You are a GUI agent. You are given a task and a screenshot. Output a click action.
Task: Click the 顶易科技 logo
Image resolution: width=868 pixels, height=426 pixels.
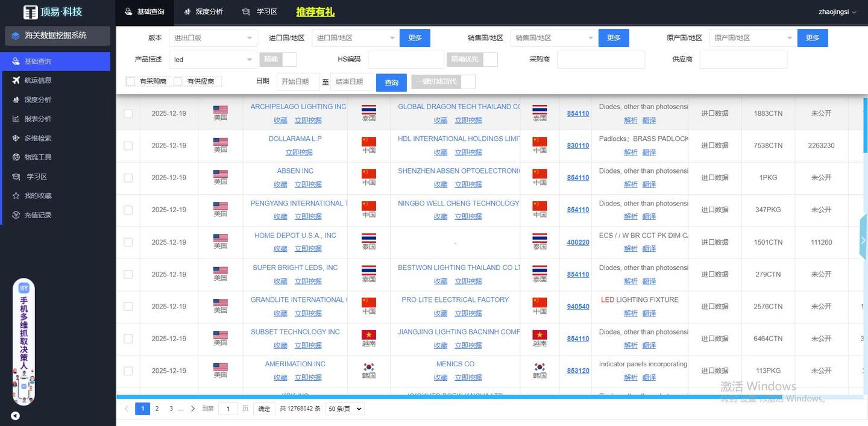click(x=52, y=12)
